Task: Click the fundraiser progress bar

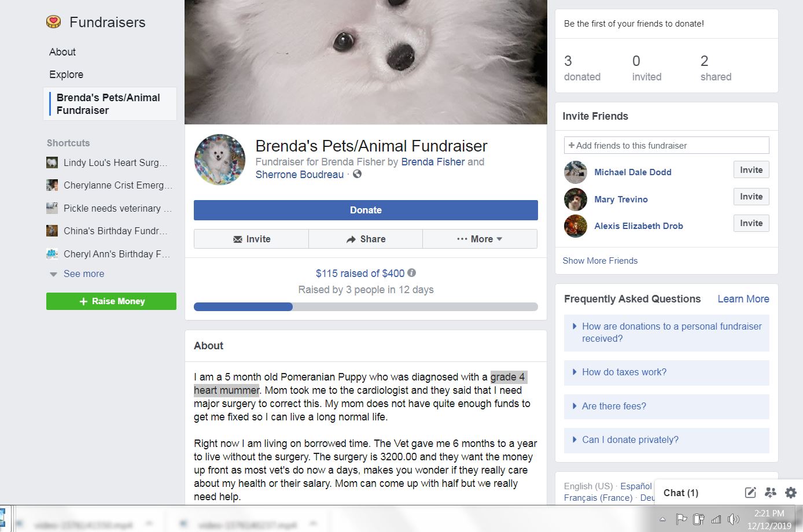Action: click(x=366, y=306)
